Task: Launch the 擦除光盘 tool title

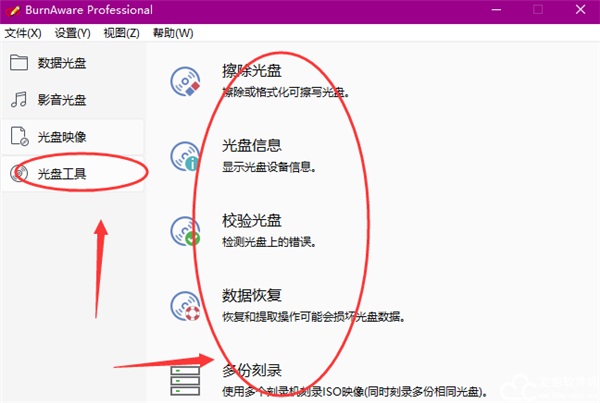Action: [252, 71]
